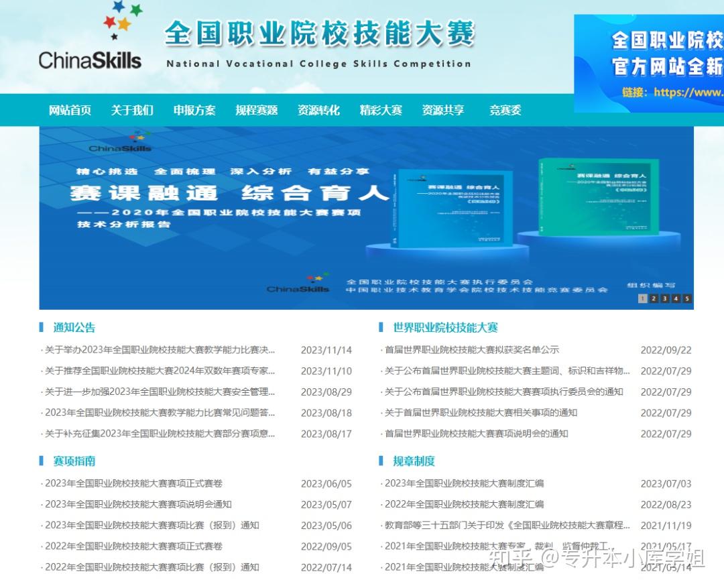Click the 全国职业院校技能大赛 site title
Viewport: 724px width, 588px height.
pos(319,34)
